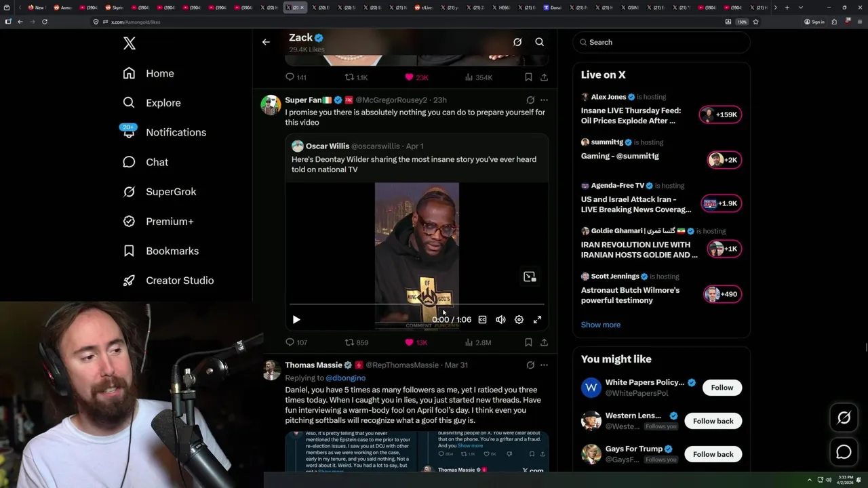Bookmark the post with 354K views
This screenshot has width=868, height=488.
click(x=528, y=77)
